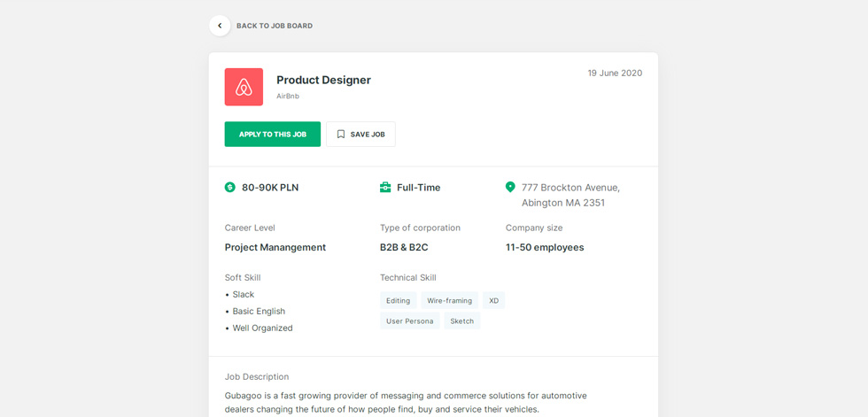Image resolution: width=868 pixels, height=417 pixels.
Task: Select the Sketch skill tag
Action: click(x=462, y=320)
